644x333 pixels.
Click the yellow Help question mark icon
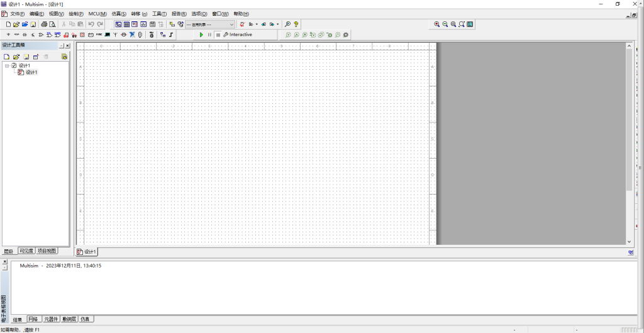point(296,24)
